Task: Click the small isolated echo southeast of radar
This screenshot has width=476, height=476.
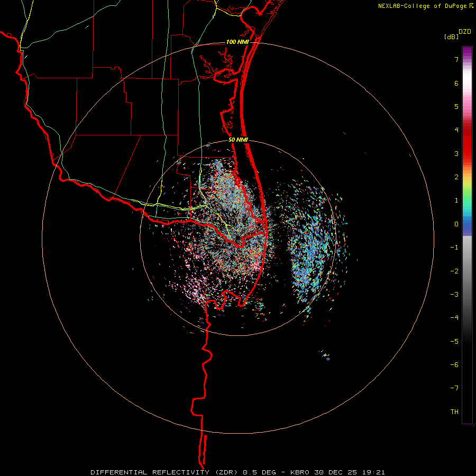Action: pos(325,355)
